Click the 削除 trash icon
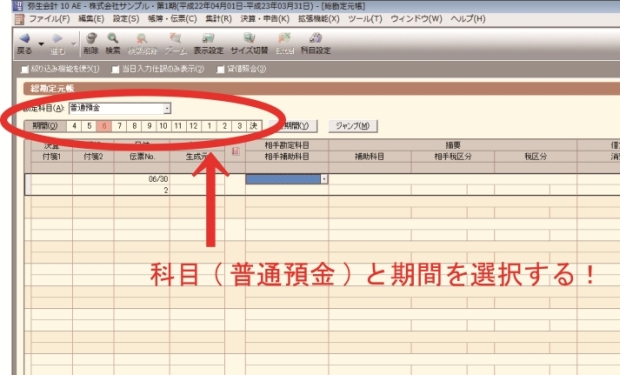The image size is (620, 375). (91, 38)
